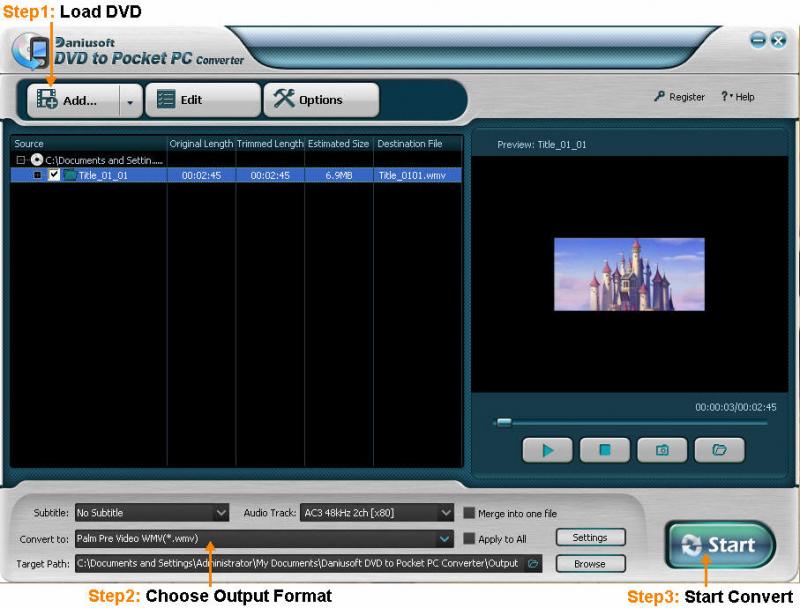Uncheck the Title_01_01 checkbox
Viewport: 800px width, 608px height.
54,175
